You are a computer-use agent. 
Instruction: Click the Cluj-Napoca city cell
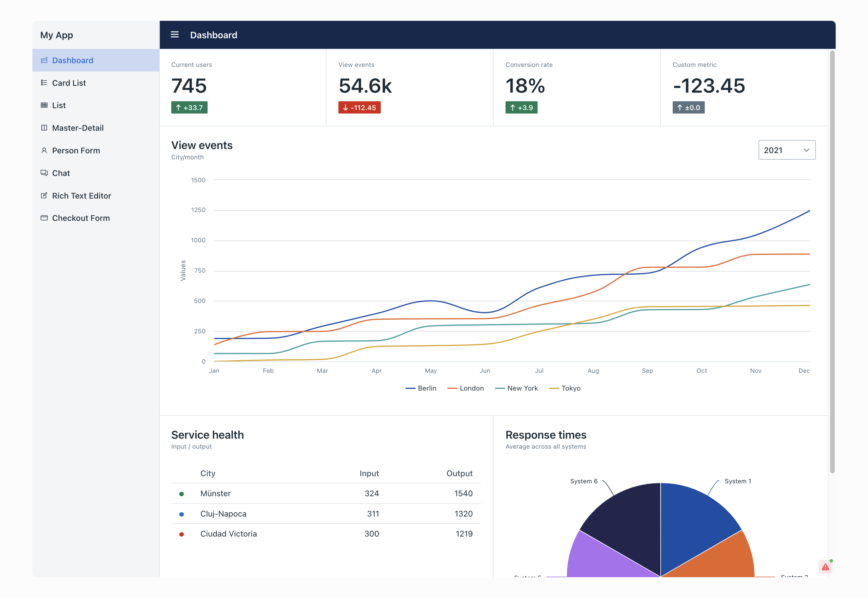[x=223, y=514]
